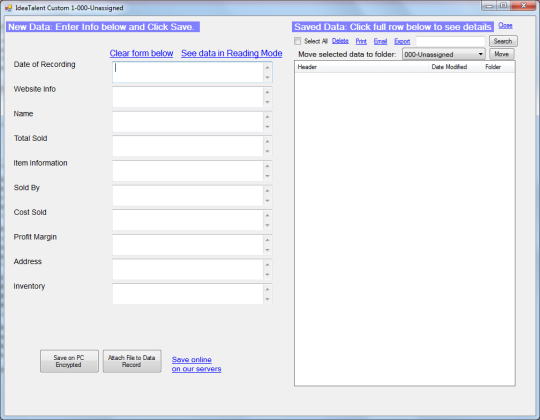The width and height of the screenshot is (540, 420).
Task: Tick the Select All checkbox
Action: coord(298,41)
